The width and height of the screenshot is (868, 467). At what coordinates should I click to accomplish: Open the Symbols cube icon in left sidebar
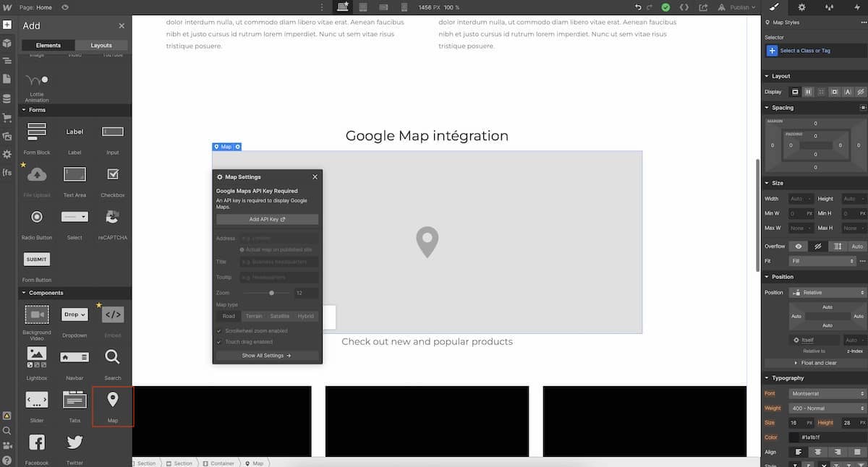click(x=7, y=43)
